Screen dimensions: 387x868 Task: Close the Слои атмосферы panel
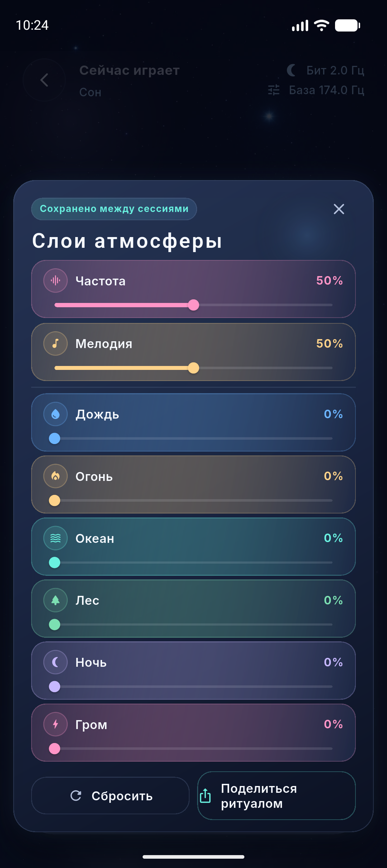click(339, 209)
